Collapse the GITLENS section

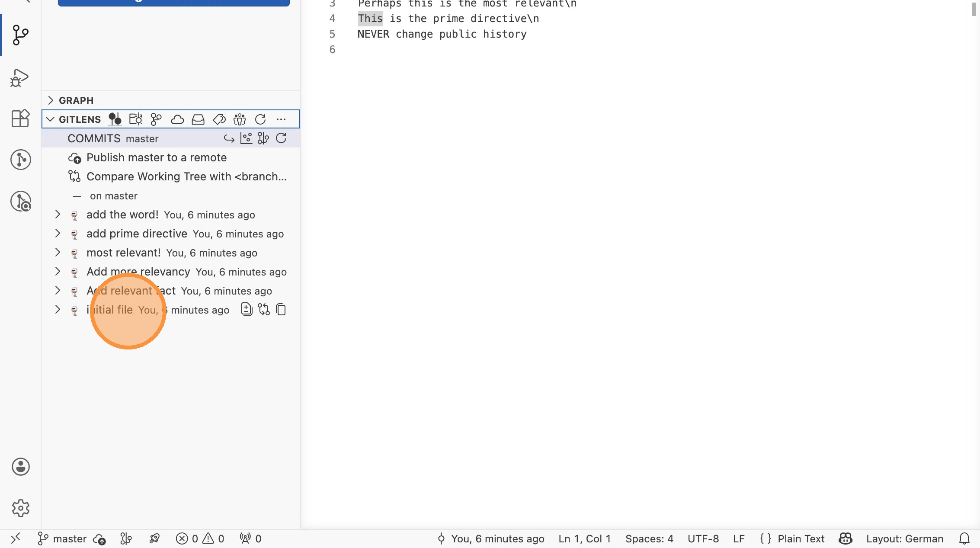click(51, 119)
